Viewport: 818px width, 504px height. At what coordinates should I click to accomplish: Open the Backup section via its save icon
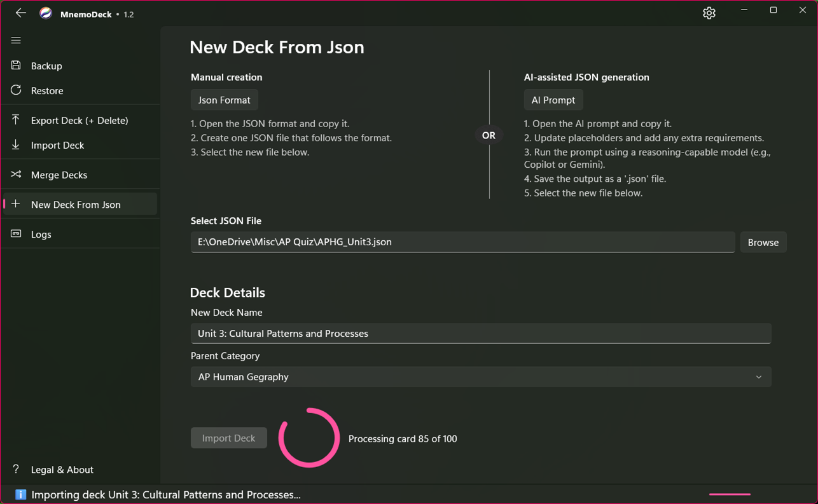point(16,65)
